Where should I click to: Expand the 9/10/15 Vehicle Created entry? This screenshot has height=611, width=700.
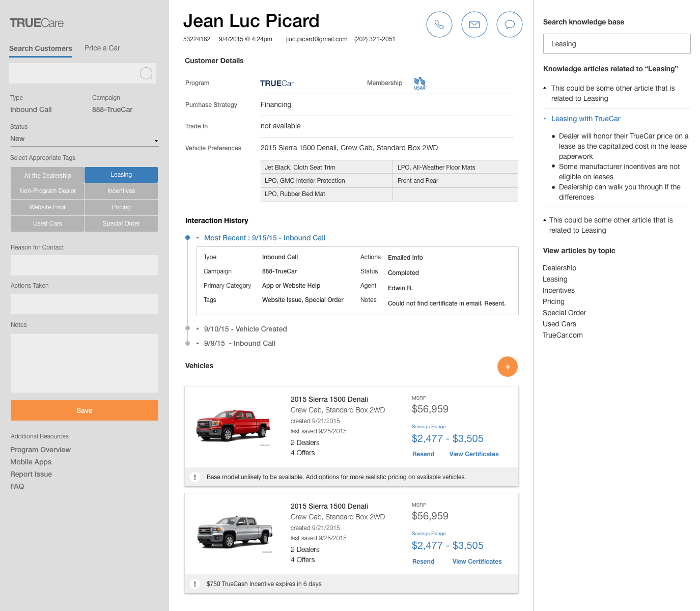197,329
